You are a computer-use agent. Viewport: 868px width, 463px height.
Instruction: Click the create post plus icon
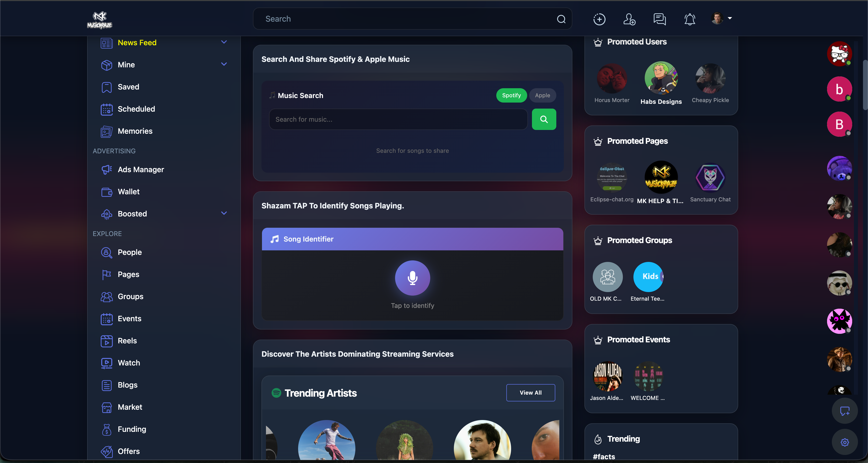pyautogui.click(x=600, y=19)
